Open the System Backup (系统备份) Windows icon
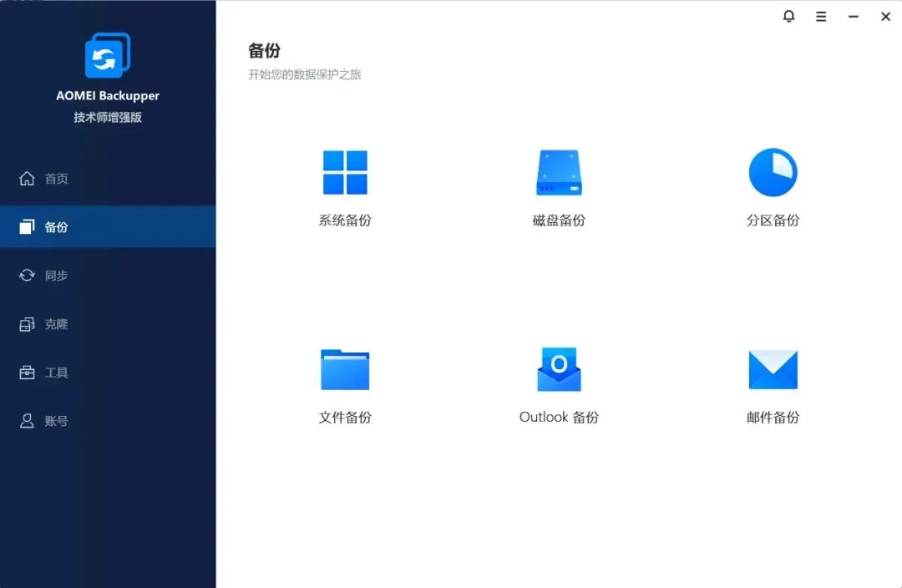This screenshot has height=588, width=902. (x=345, y=173)
